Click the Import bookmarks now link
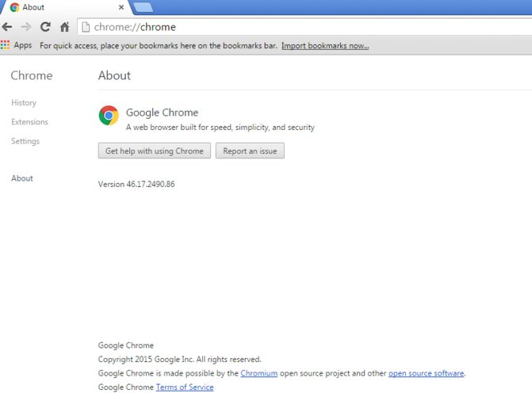The width and height of the screenshot is (532, 412). point(325,45)
